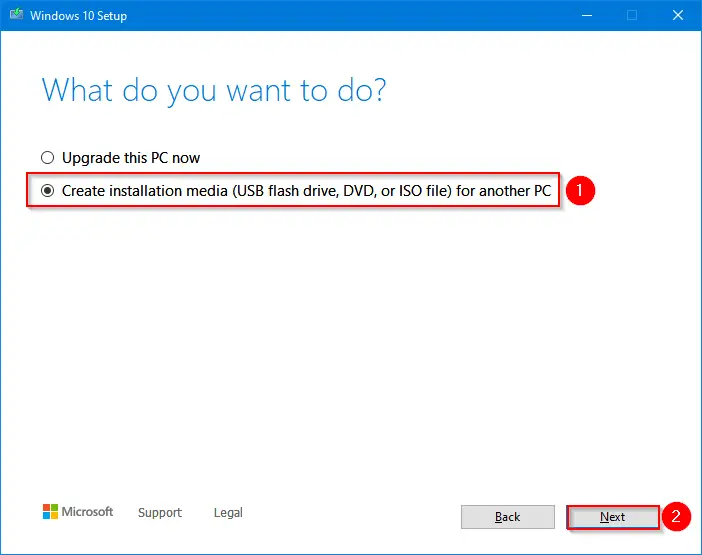
Task: Click the Windows 10 Setup title bar icon
Action: pyautogui.click(x=16, y=15)
